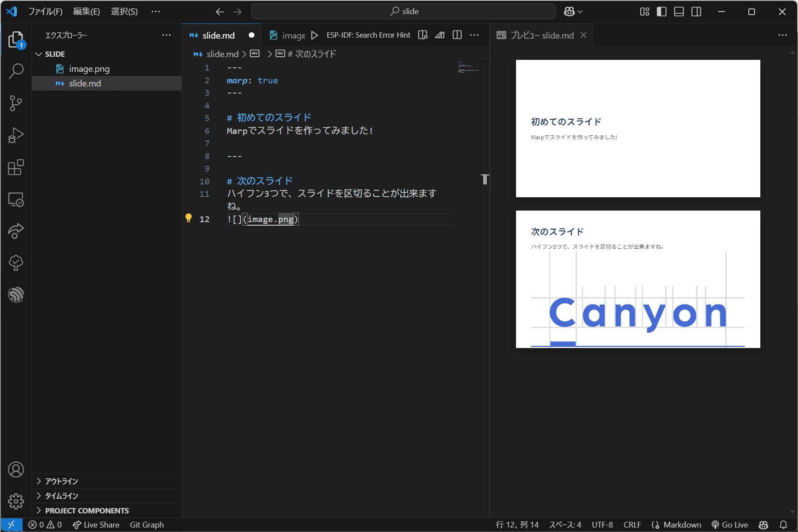
Task: Toggle the secondary side bar
Action: (x=696, y=12)
